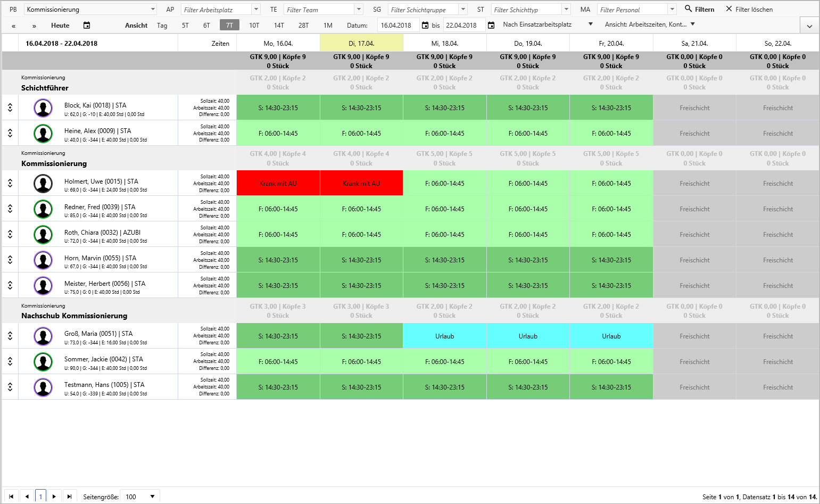
Task: Jump to last page in pager
Action: pos(69,497)
